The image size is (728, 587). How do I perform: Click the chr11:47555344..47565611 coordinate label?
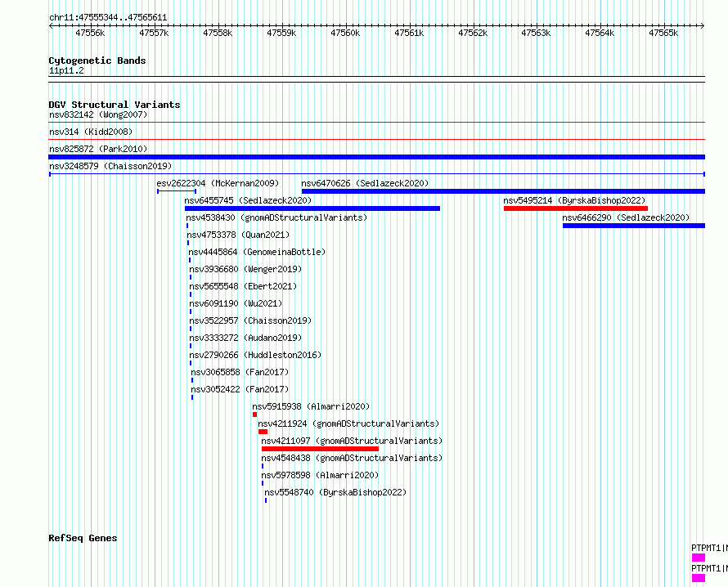point(108,18)
